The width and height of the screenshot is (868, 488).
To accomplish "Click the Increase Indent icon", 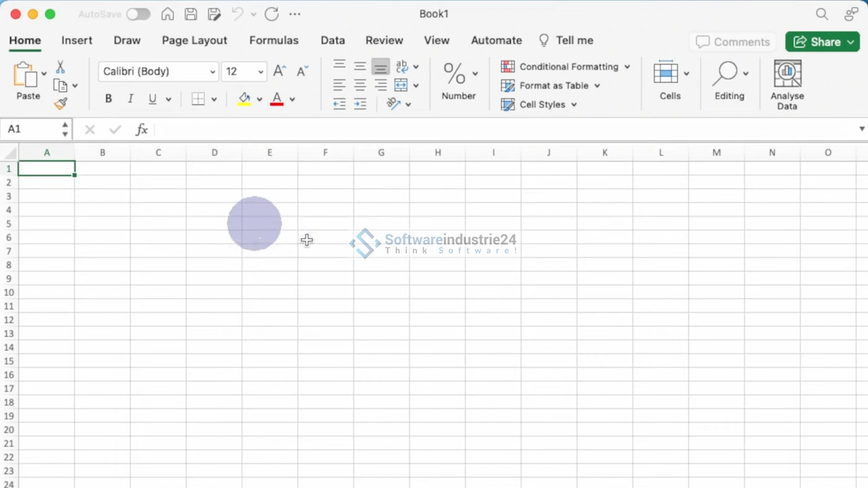I will [x=360, y=104].
